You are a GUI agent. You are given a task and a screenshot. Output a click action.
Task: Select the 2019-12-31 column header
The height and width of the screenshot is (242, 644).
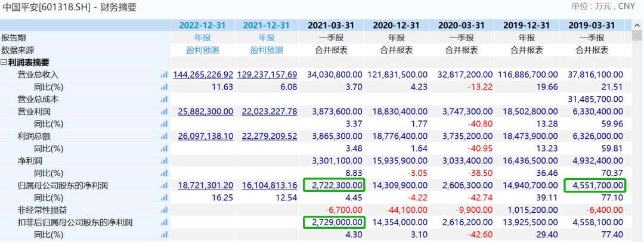tap(527, 26)
